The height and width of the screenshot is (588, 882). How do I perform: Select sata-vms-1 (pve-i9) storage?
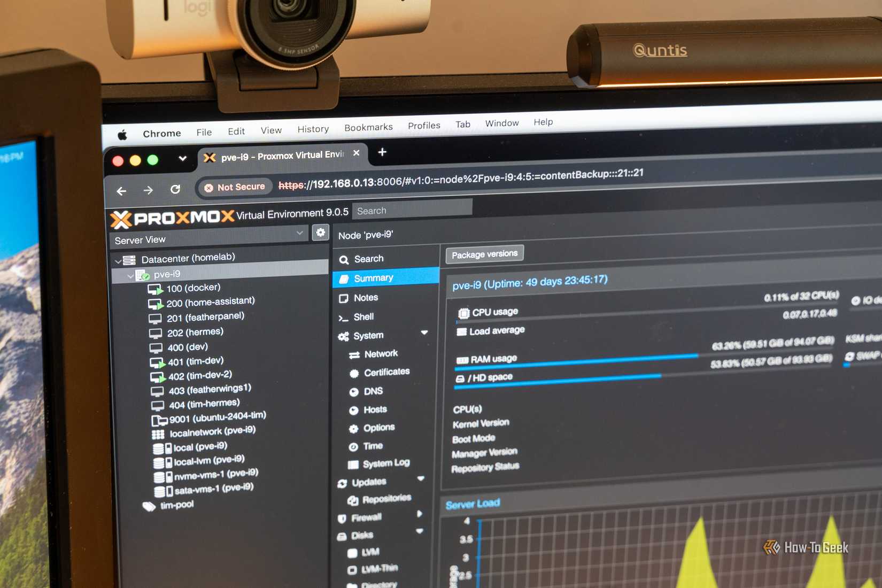click(x=204, y=489)
